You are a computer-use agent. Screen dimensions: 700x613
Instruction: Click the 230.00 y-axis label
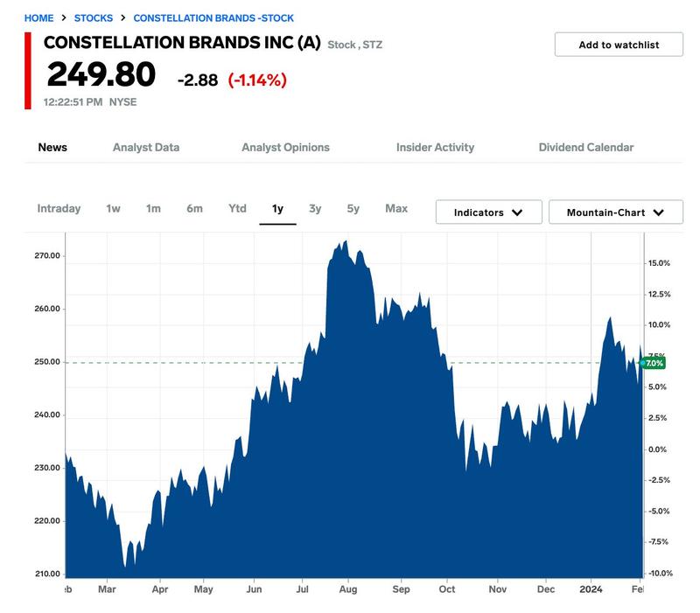[47, 468]
